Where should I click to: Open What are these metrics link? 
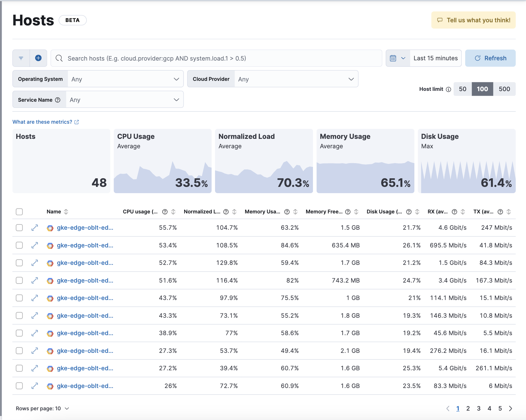(46, 122)
